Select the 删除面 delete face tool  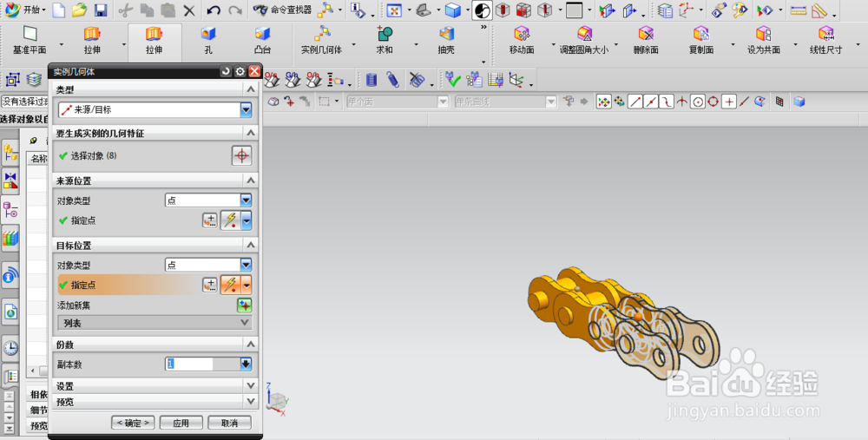click(646, 40)
